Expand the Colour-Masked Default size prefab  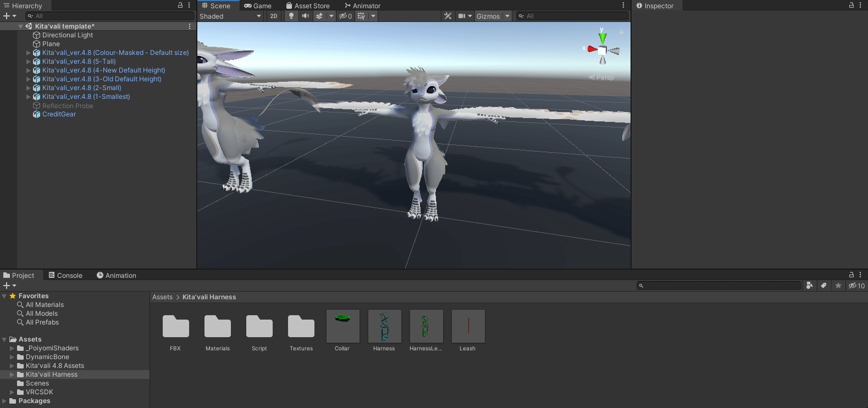pyautogui.click(x=29, y=53)
